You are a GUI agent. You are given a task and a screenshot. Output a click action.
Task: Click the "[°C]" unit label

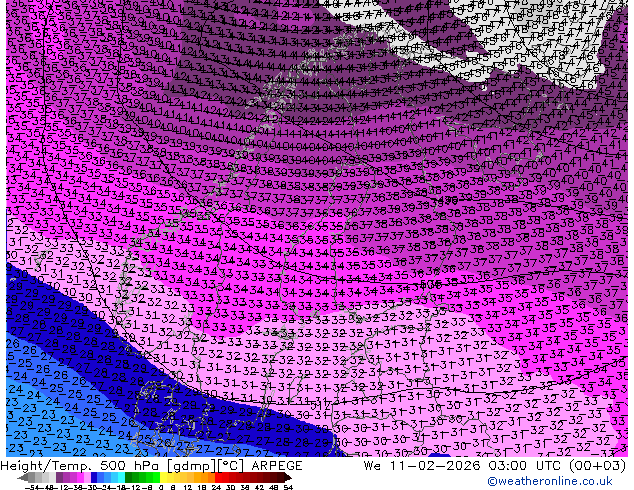[x=230, y=466]
